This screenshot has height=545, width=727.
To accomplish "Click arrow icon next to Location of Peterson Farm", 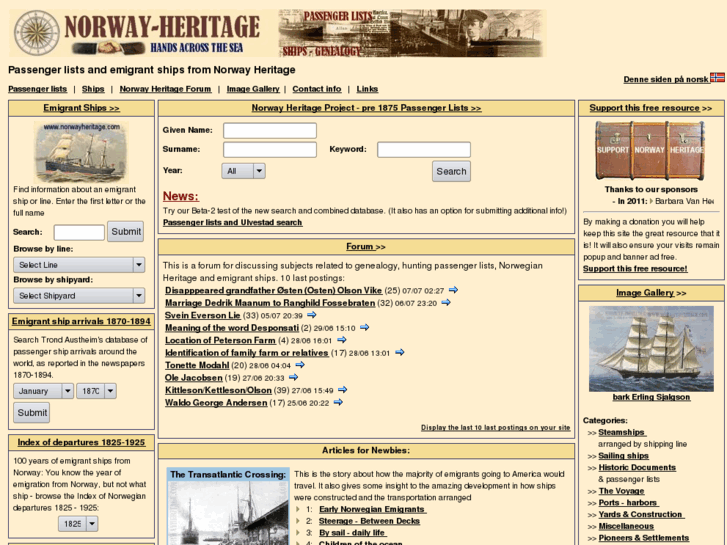I will tap(342, 340).
